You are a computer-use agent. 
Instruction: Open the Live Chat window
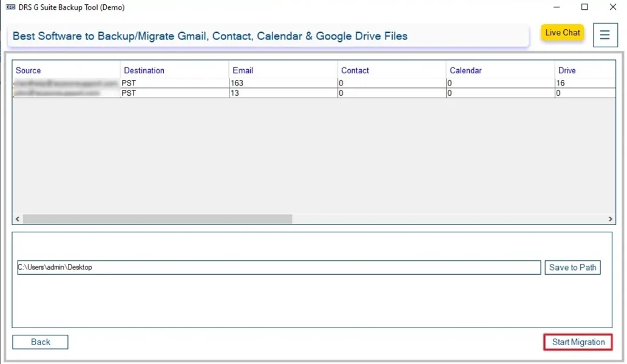(x=561, y=33)
